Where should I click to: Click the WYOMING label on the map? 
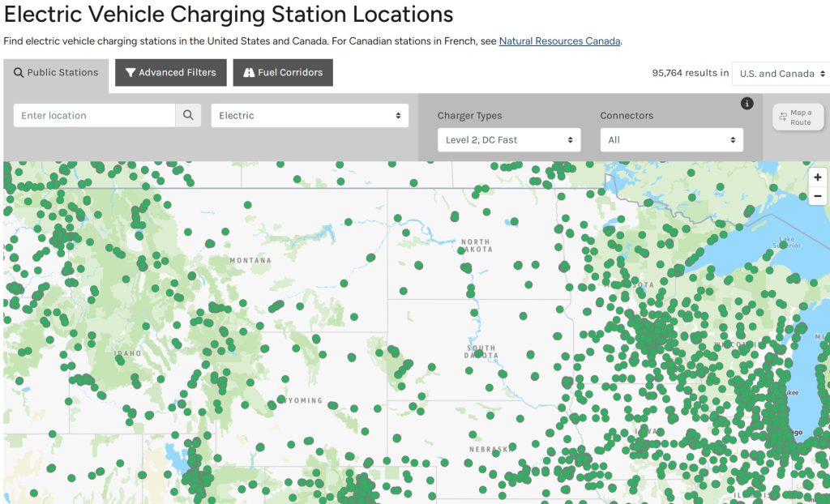pyautogui.click(x=302, y=401)
